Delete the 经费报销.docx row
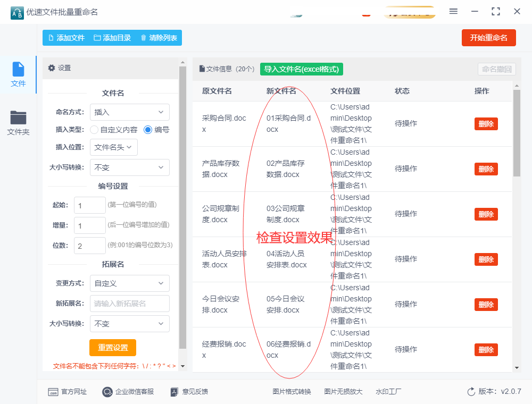The image size is (532, 404). (x=486, y=350)
